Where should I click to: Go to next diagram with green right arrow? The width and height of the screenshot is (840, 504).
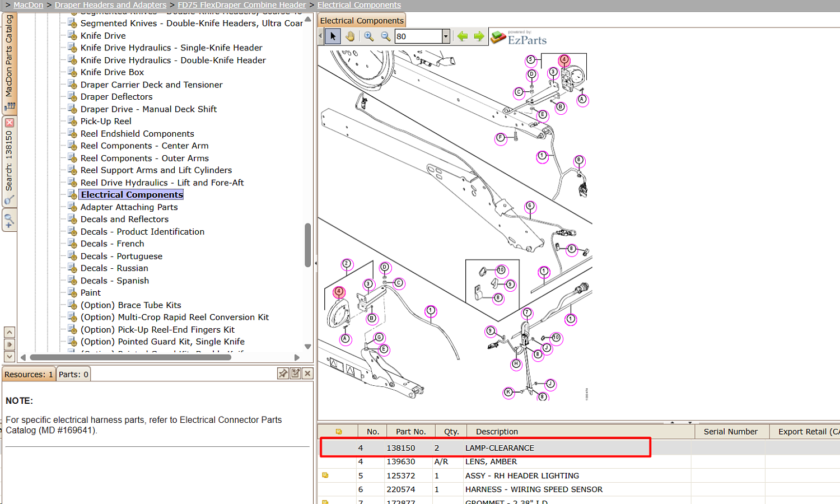[479, 36]
